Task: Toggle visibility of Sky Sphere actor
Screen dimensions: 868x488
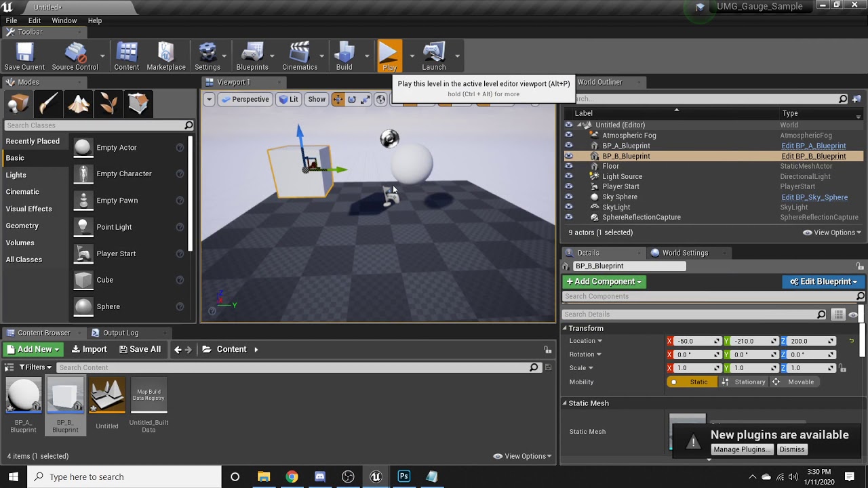Action: [x=568, y=197]
